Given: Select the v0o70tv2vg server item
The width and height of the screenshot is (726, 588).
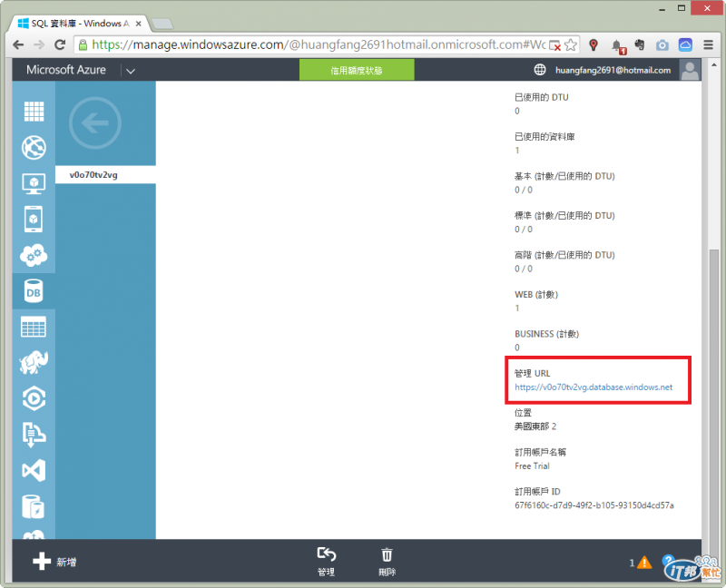Looking at the screenshot, I should tap(105, 175).
